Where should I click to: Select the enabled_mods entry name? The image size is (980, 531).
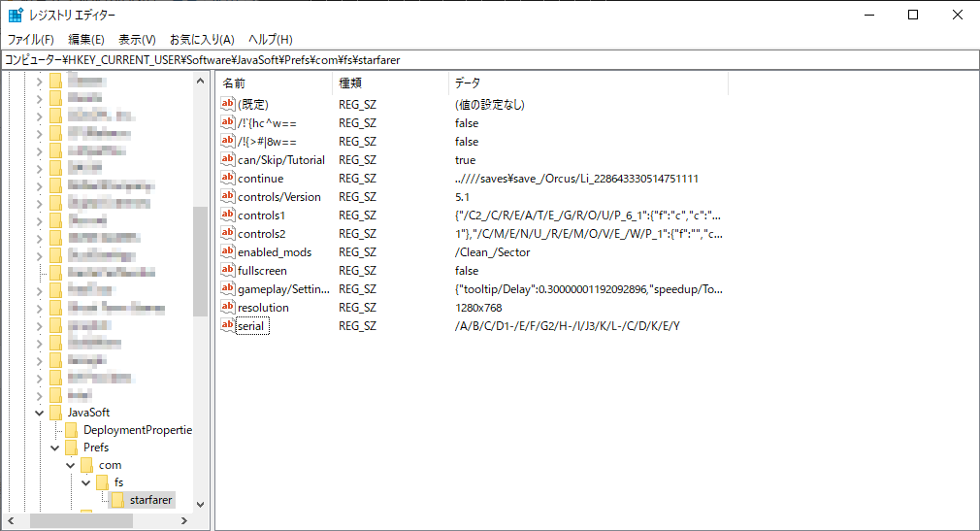[x=275, y=252]
